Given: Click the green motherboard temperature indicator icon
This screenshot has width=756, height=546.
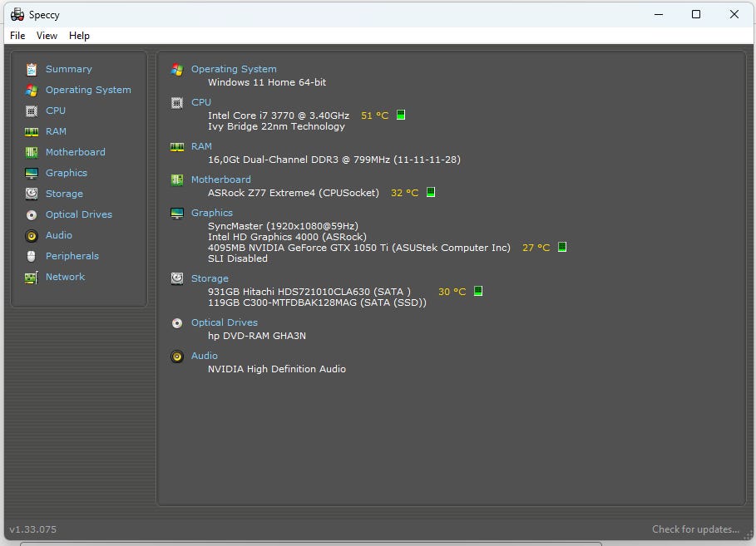Looking at the screenshot, I should pyautogui.click(x=431, y=192).
